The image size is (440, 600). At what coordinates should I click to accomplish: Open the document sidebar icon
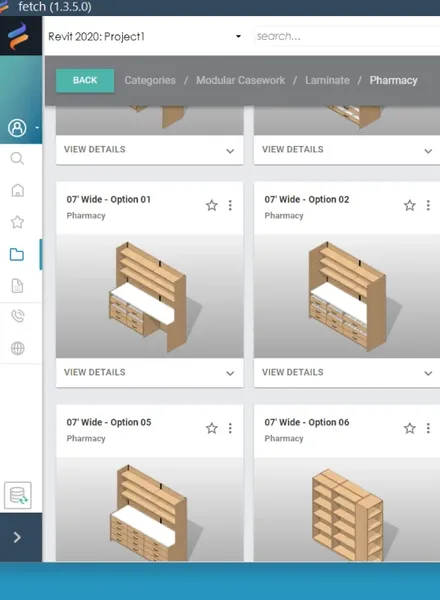click(17, 286)
